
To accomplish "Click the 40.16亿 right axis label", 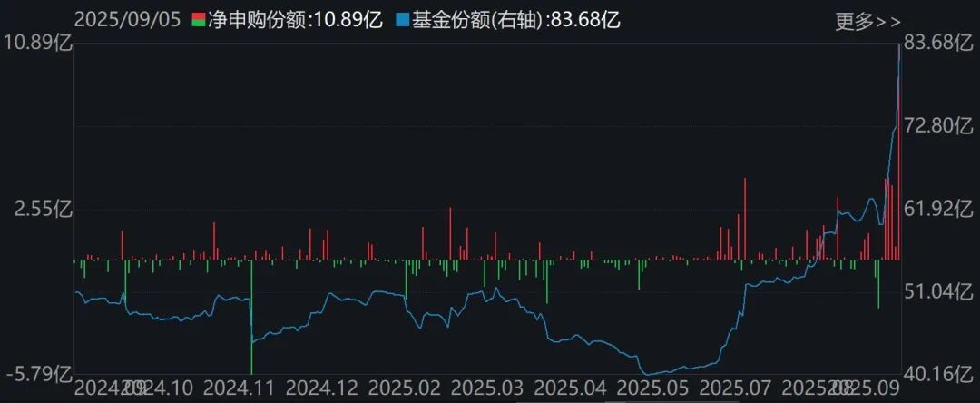I will [x=939, y=374].
